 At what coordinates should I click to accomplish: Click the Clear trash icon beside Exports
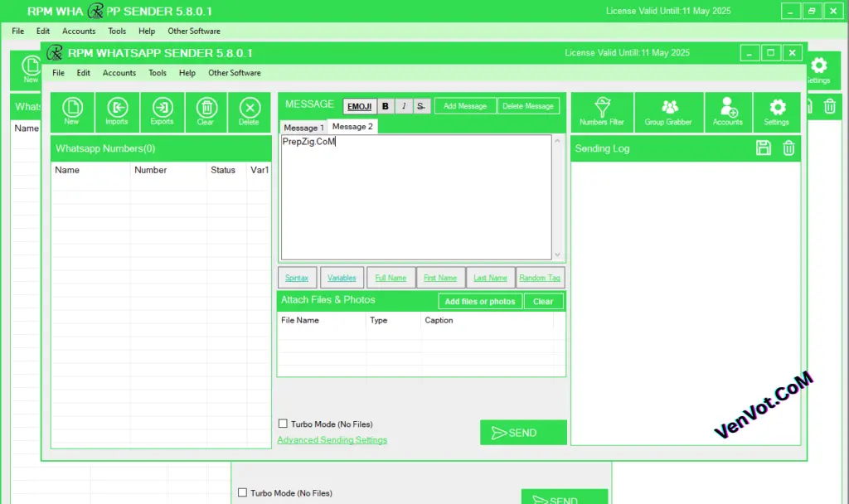[206, 112]
